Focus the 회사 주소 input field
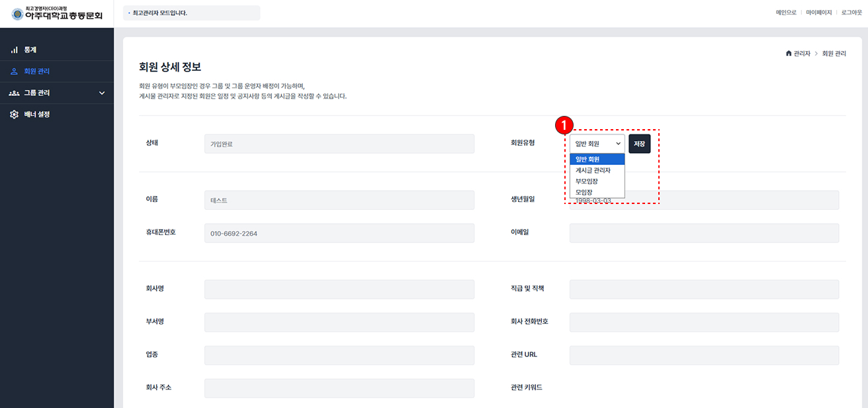The height and width of the screenshot is (408, 868). (339, 388)
